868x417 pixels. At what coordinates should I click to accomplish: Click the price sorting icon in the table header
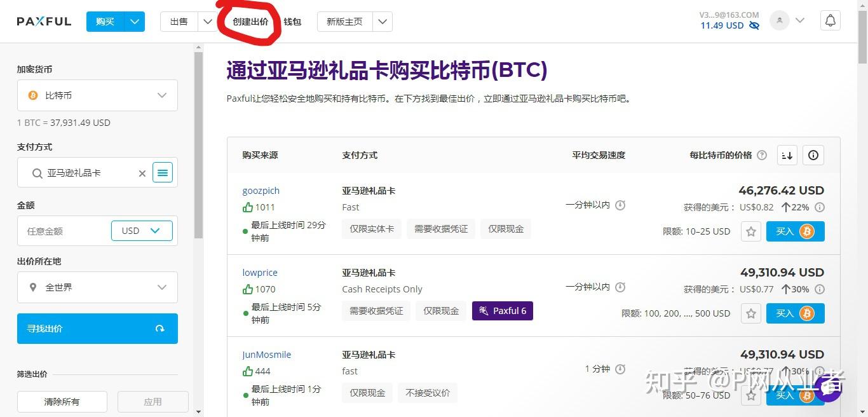coord(787,155)
